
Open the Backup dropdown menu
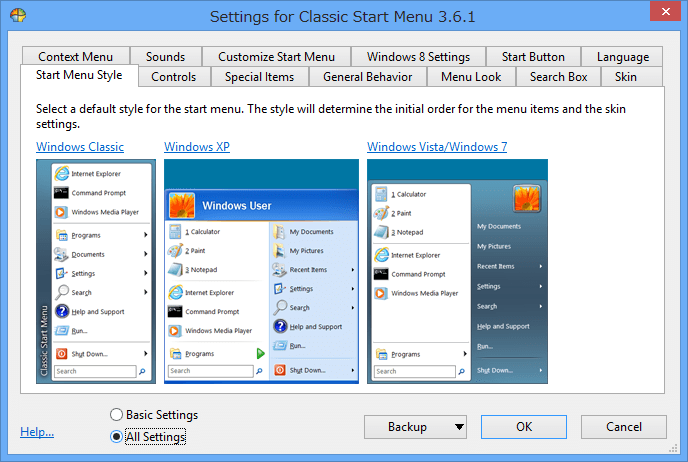click(414, 427)
